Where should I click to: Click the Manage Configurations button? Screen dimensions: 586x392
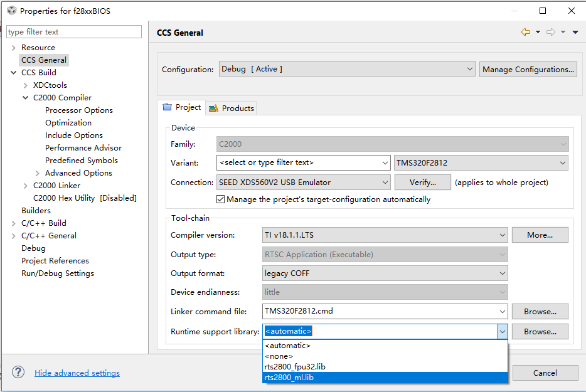point(528,70)
